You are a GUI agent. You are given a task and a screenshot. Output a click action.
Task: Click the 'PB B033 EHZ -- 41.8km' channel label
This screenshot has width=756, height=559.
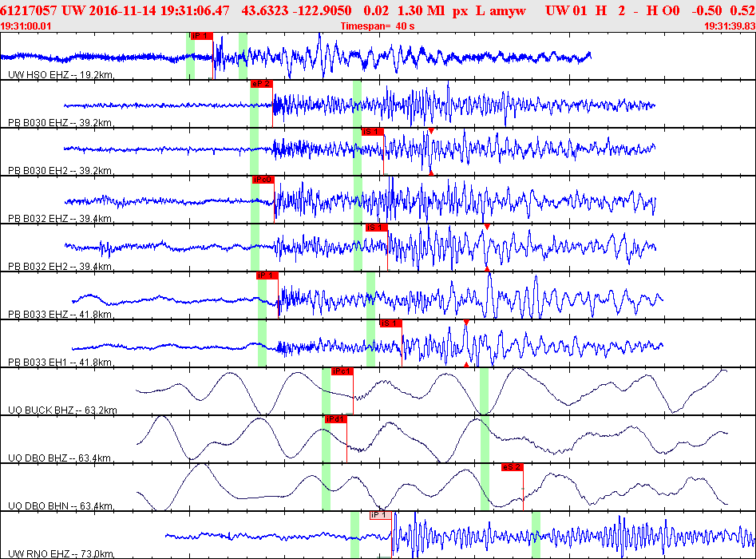(x=61, y=314)
